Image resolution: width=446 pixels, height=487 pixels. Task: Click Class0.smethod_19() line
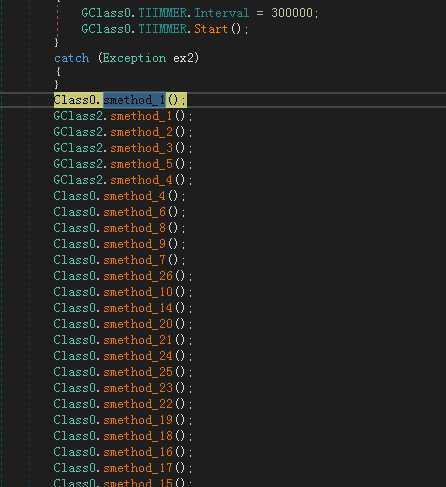pyautogui.click(x=123, y=420)
